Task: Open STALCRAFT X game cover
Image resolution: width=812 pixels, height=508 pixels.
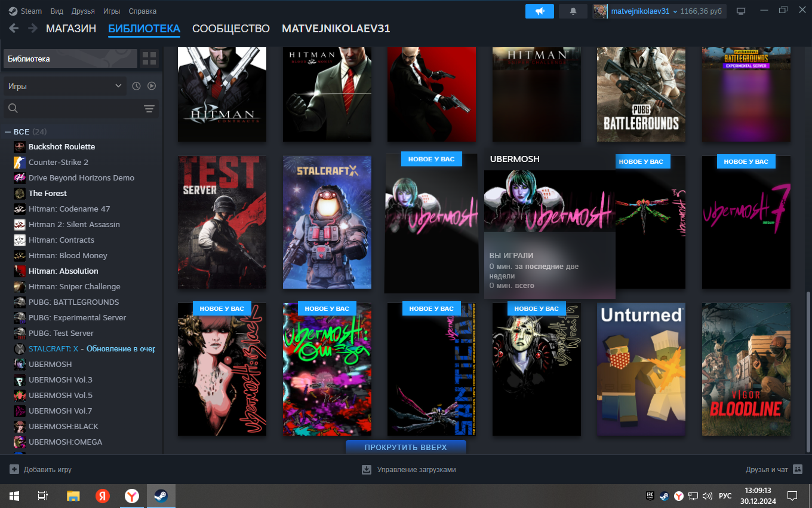Action: pos(327,222)
